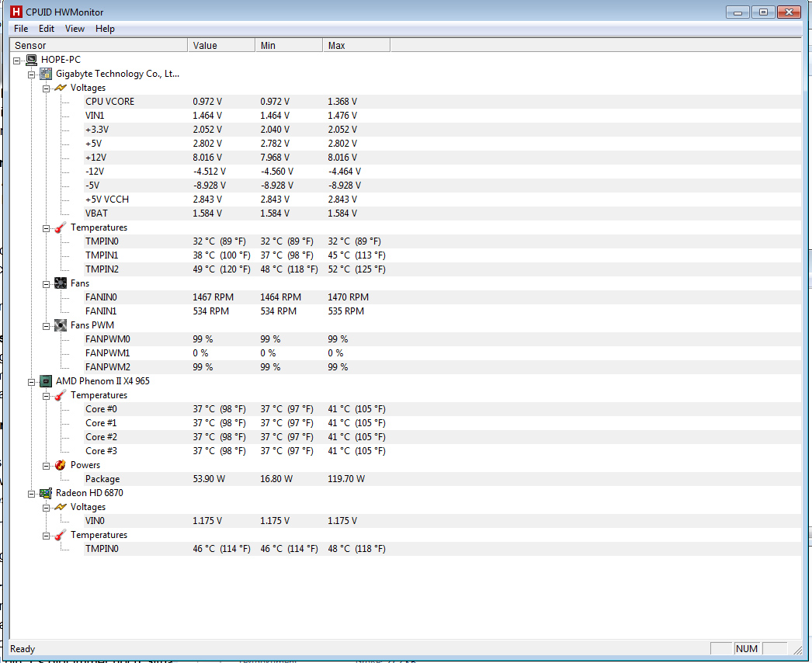Image resolution: width=812 pixels, height=663 pixels.
Task: Open the Edit menu
Action: pos(46,29)
